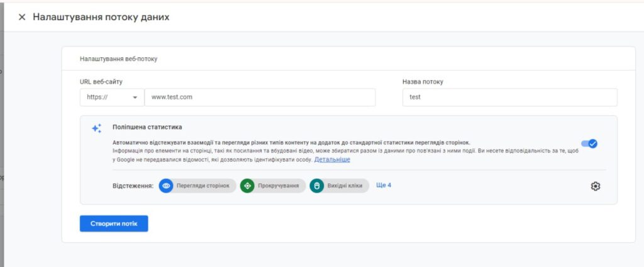Click the blue eye page views icon
644x267 pixels.
click(166, 186)
